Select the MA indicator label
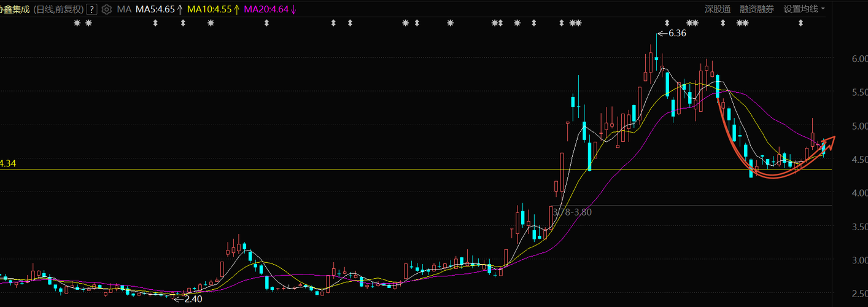Screen dimensions: 868x307 (124, 9)
